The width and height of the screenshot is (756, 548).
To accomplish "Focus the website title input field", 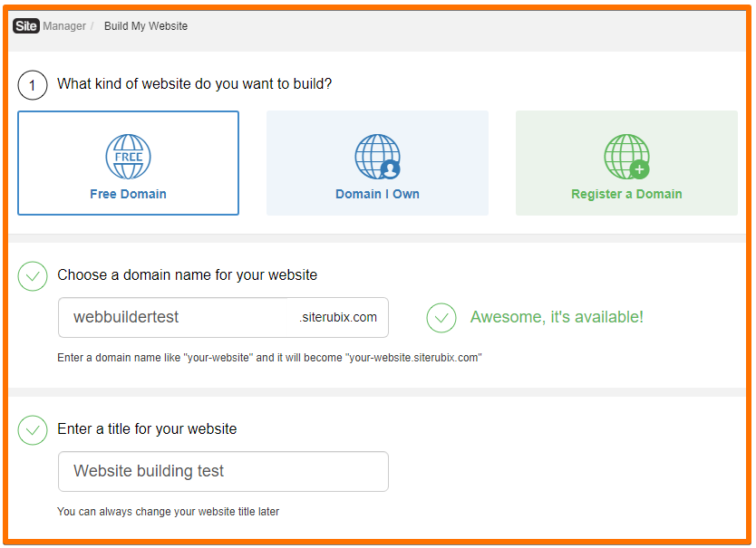I will (223, 471).
